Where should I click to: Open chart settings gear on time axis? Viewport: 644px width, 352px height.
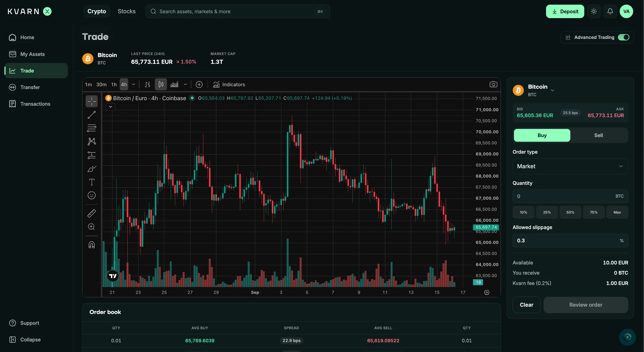487,292
